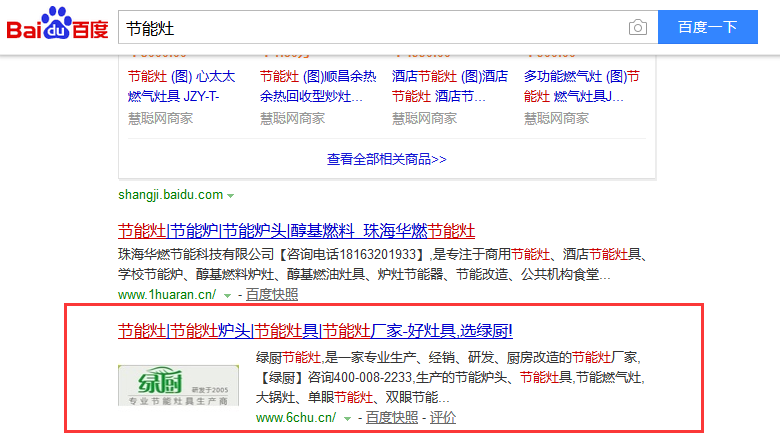
Task: Open result title 珠海华燃节能灶
Action: pos(296,231)
